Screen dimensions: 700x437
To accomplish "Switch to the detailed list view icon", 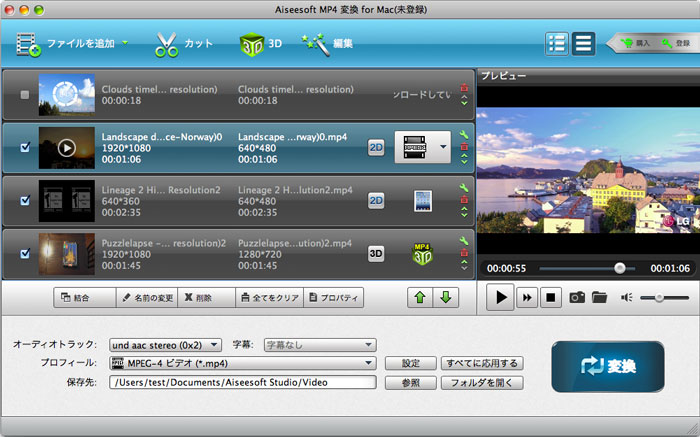I will point(558,43).
